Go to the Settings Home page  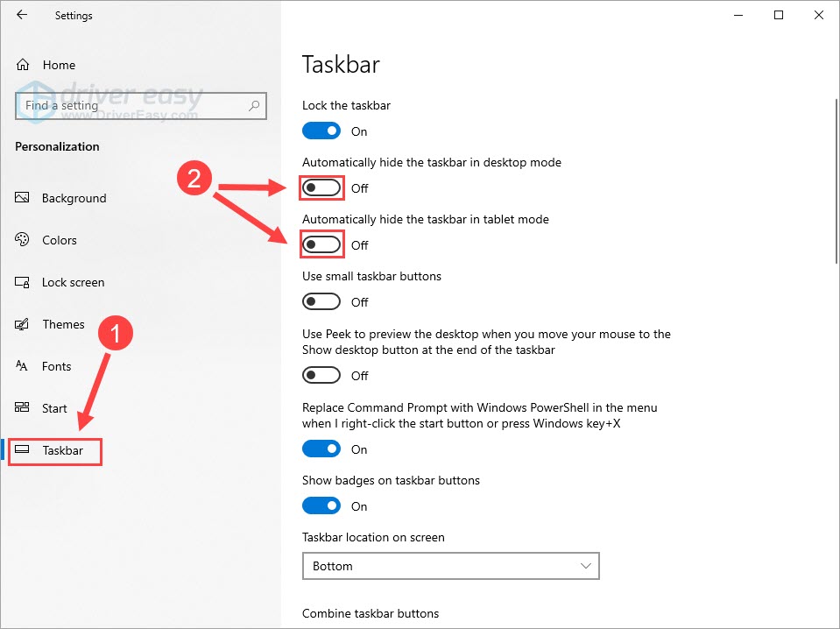coord(56,64)
